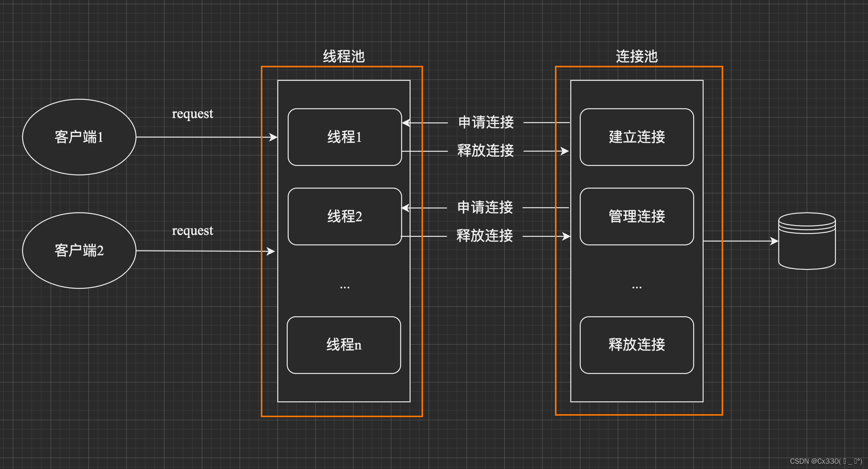Select the 客户端1 ellipse
The image size is (868, 469).
coord(79,137)
